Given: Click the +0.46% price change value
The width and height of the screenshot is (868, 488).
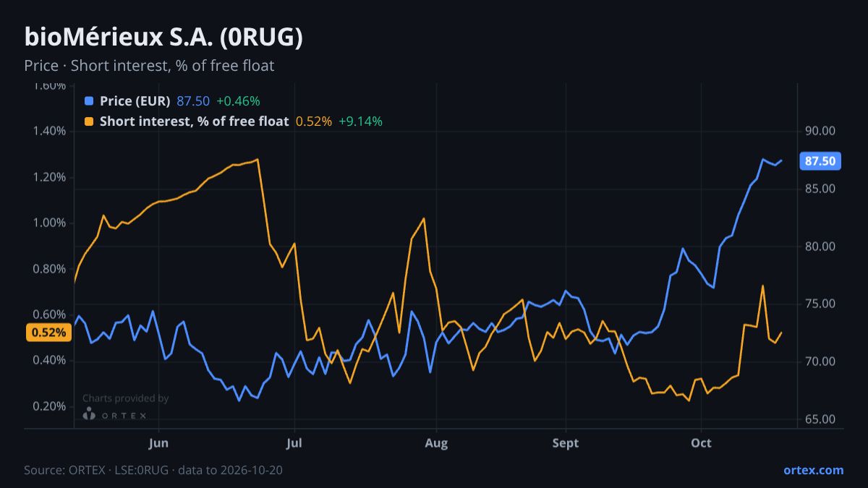Looking at the screenshot, I should (238, 101).
